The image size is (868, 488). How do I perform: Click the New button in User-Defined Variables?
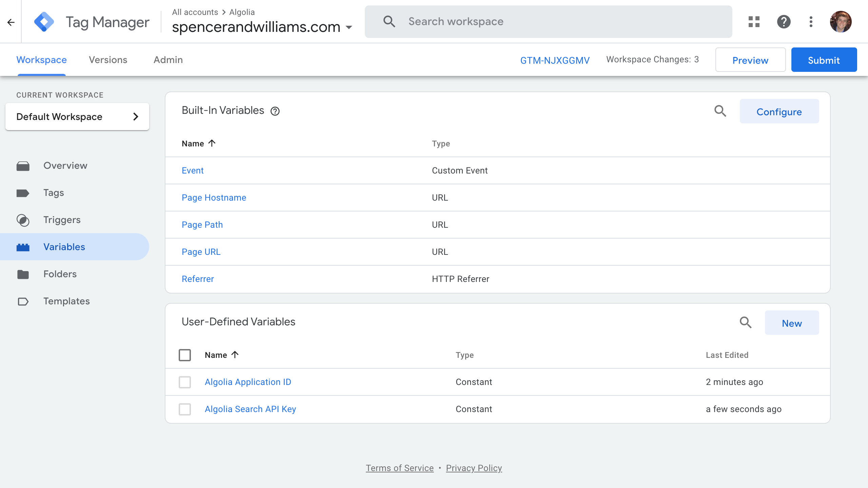pyautogui.click(x=792, y=323)
